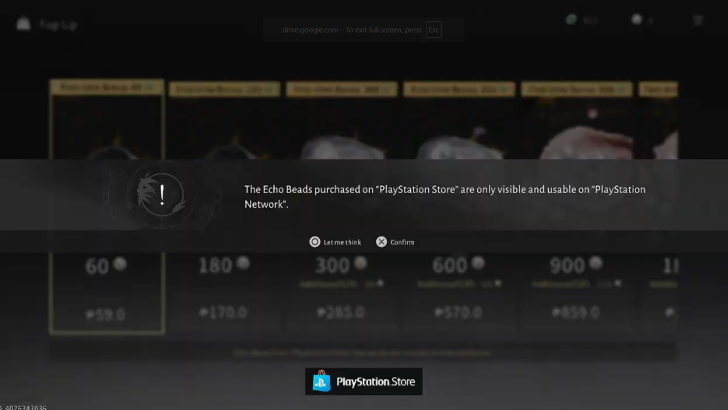728x410 pixels.
Task: Confirm the Echo Beads purchase notice
Action: (x=395, y=242)
